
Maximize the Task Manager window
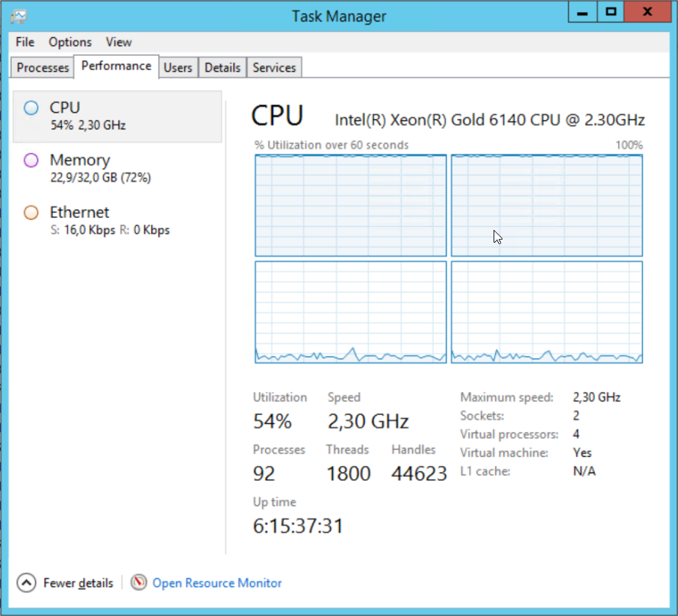coord(611,12)
